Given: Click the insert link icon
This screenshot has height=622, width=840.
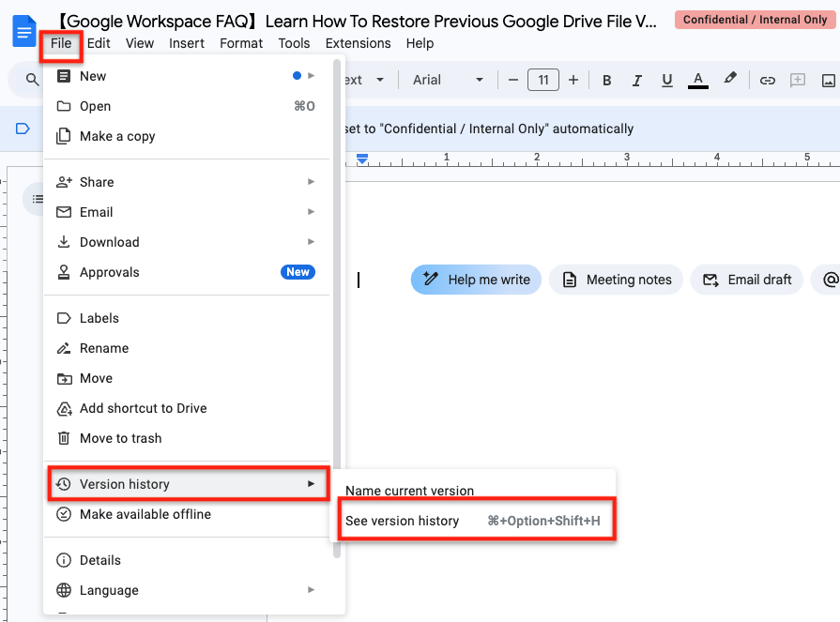Looking at the screenshot, I should pyautogui.click(x=767, y=81).
